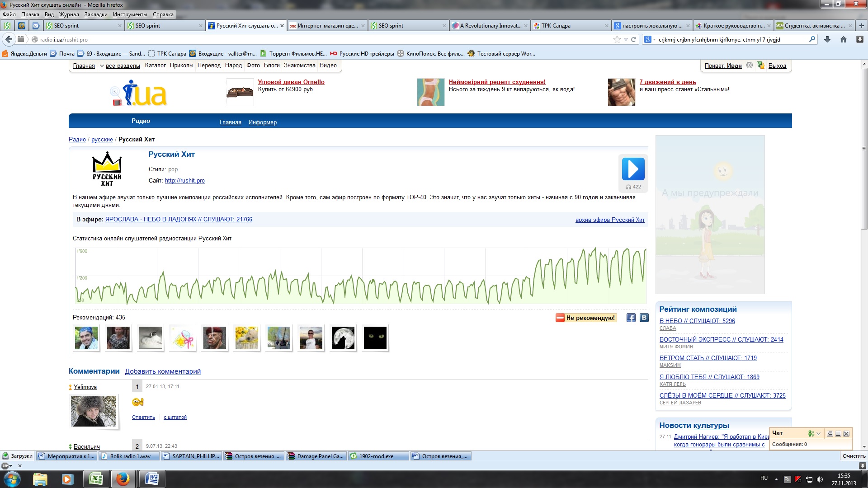Screen dimensions: 868x488
Task: Close the Чат widget
Action: click(846, 434)
